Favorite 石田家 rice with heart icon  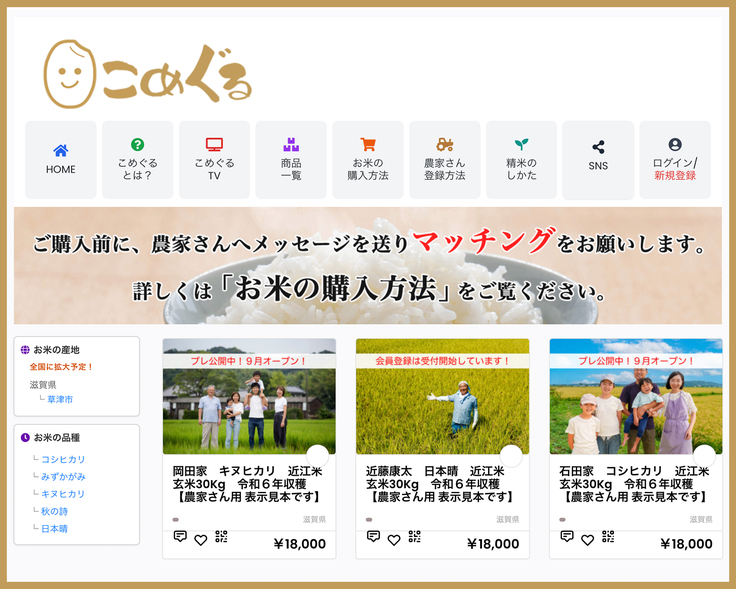click(588, 539)
